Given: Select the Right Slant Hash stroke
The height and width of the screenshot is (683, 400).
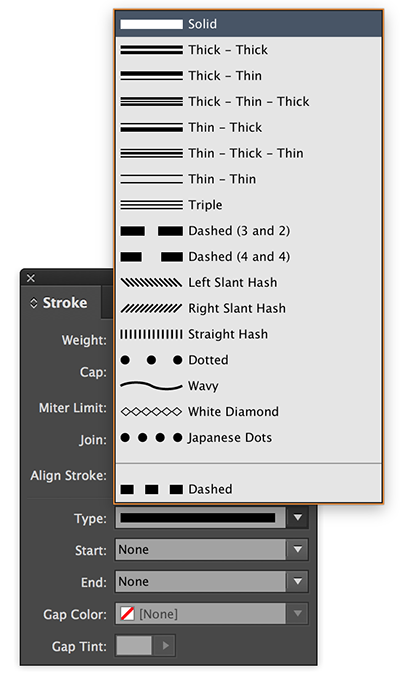Looking at the screenshot, I should point(249,308).
